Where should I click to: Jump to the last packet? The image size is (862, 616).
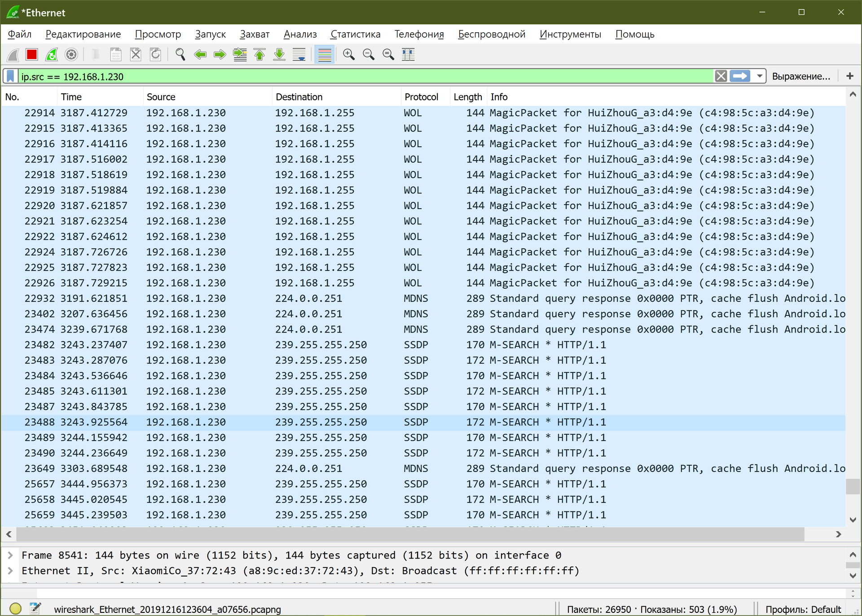pyautogui.click(x=279, y=55)
